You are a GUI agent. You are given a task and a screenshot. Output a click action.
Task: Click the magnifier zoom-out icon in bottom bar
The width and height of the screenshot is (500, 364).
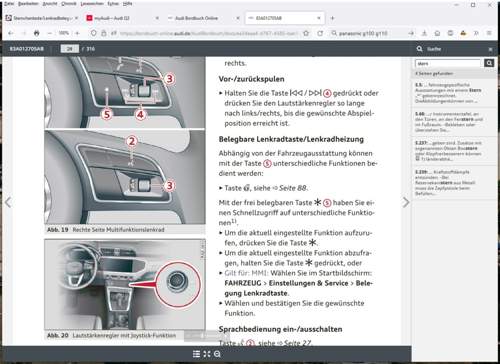[217, 354]
